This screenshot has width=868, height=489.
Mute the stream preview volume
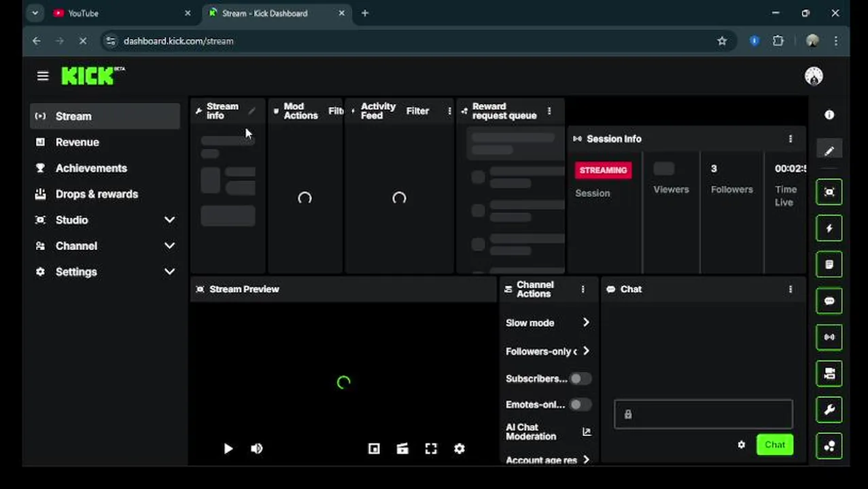point(257,449)
